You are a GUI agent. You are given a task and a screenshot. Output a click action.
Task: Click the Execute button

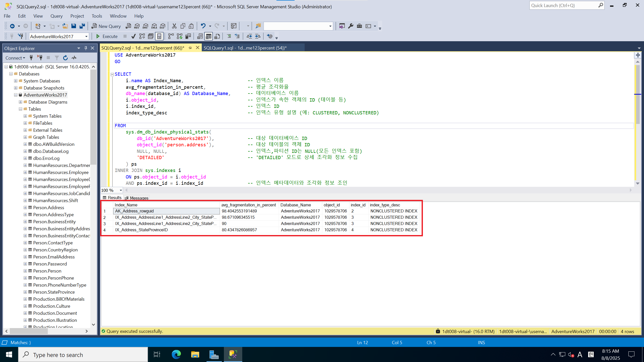[x=107, y=36]
